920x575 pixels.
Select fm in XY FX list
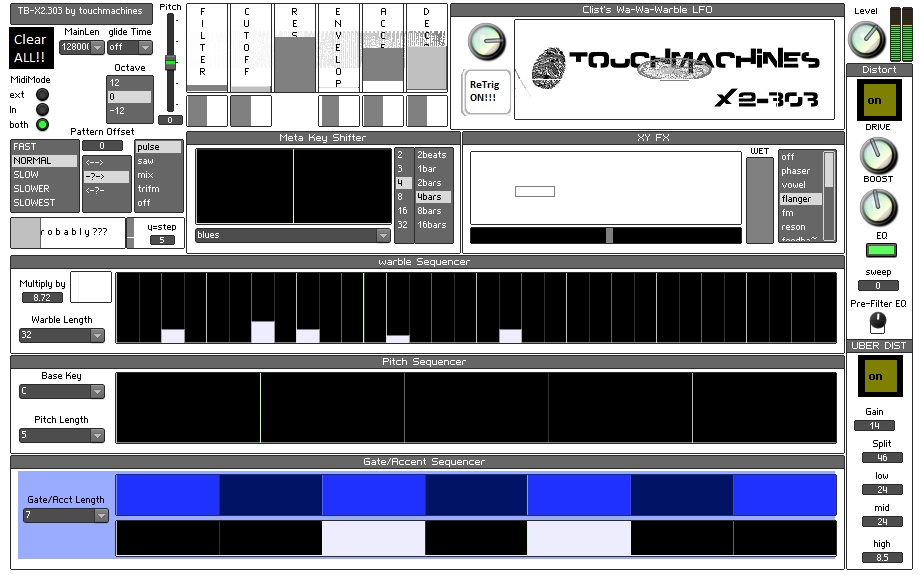800,213
